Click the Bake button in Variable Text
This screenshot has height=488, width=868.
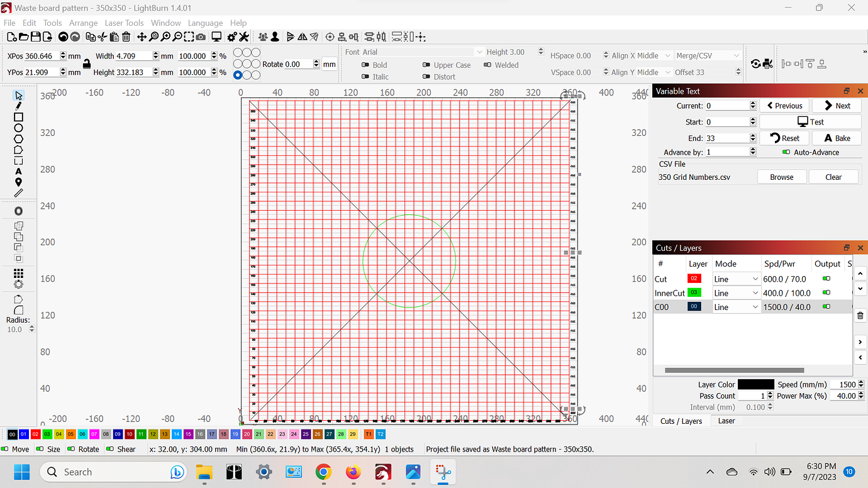tap(837, 138)
